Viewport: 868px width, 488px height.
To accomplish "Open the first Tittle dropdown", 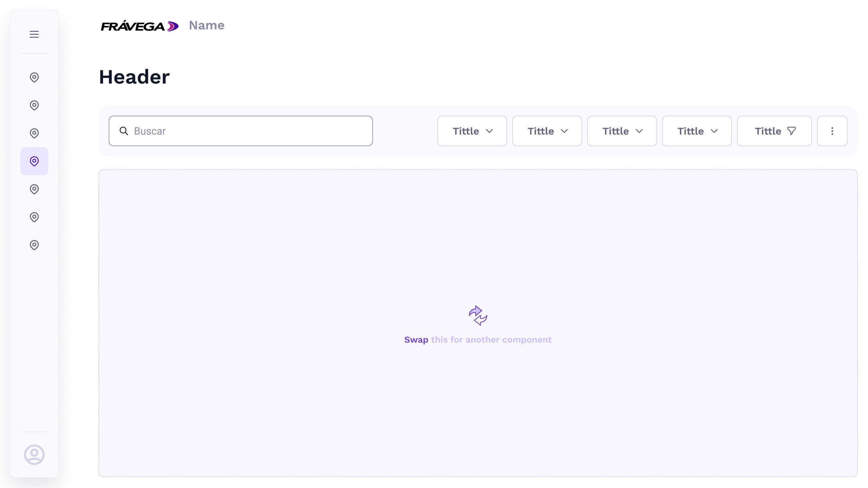I will 472,131.
